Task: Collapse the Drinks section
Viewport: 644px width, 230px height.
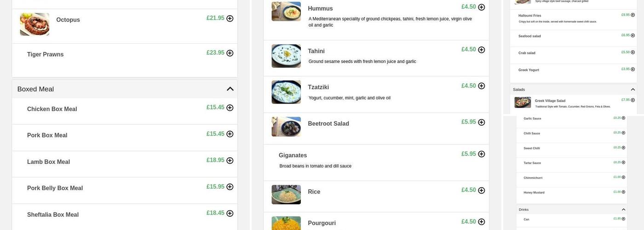Action: pos(624,210)
